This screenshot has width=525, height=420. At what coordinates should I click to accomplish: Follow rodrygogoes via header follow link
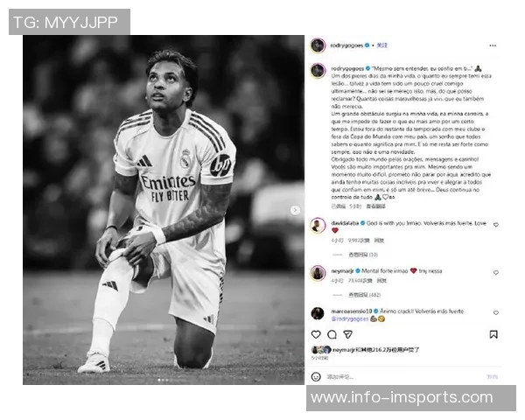(382, 45)
